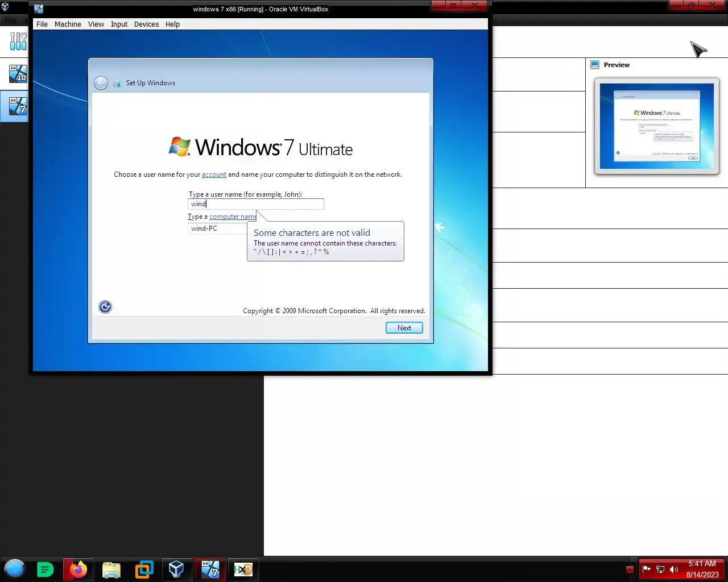Open the Help menu
Image resolution: width=728 pixels, height=582 pixels.
pos(172,24)
